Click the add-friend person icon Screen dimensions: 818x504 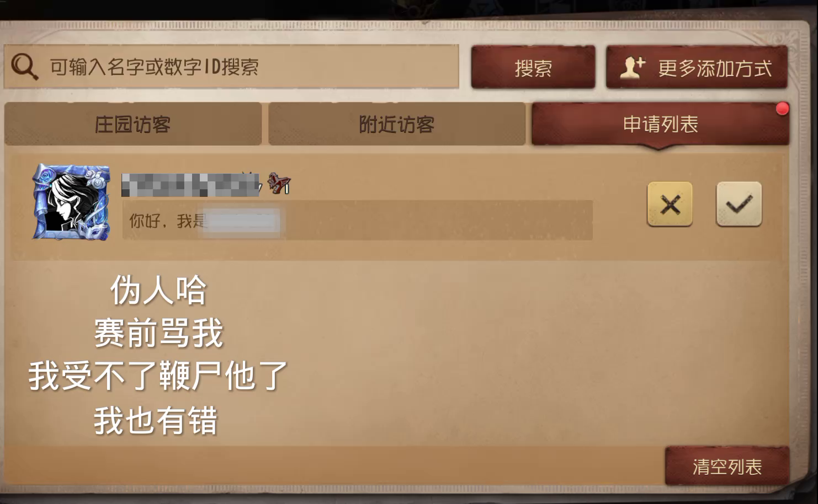pyautogui.click(x=633, y=68)
